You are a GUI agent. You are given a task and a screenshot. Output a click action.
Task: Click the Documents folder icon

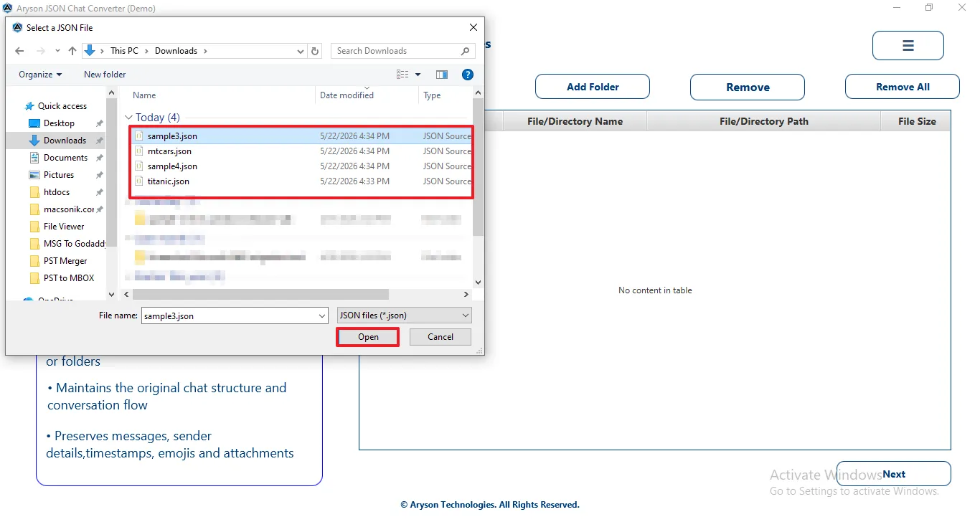(34, 158)
